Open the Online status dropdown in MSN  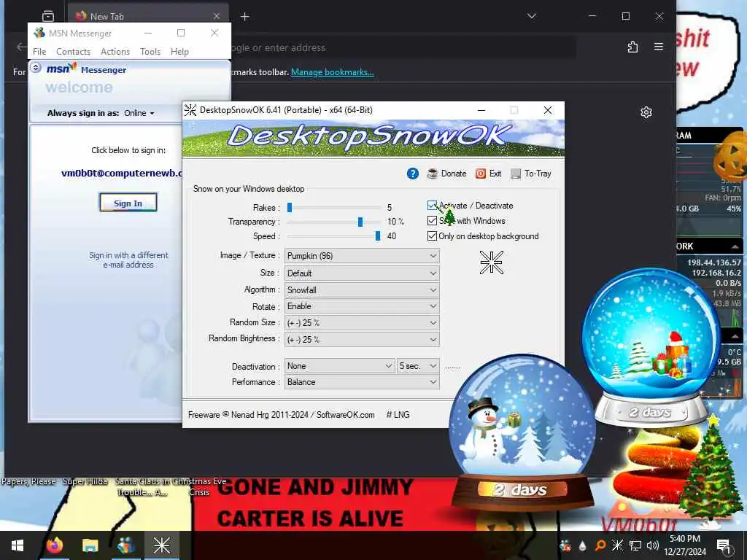pos(139,113)
